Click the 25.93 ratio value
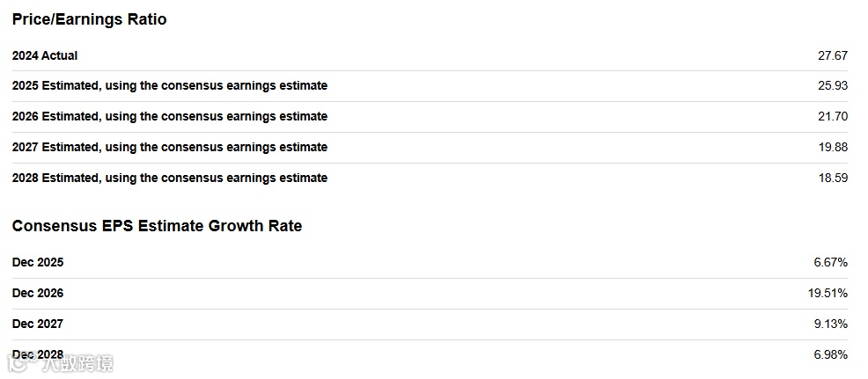The image size is (868, 379). [832, 85]
